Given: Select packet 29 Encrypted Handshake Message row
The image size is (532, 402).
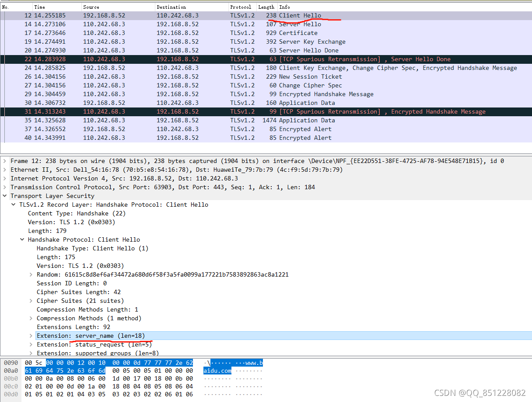Looking at the screenshot, I should pyautogui.click(x=266, y=94).
